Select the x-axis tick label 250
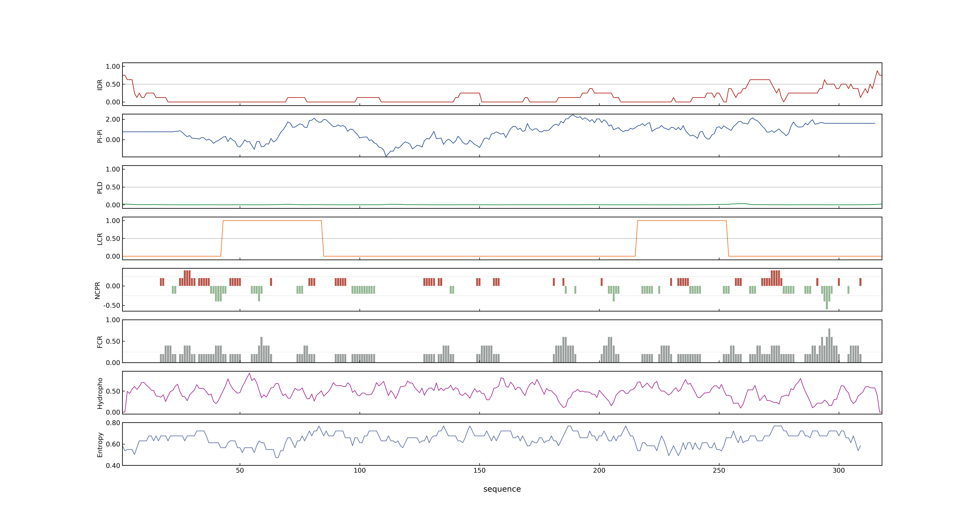This screenshot has height=523, width=980. coord(719,470)
